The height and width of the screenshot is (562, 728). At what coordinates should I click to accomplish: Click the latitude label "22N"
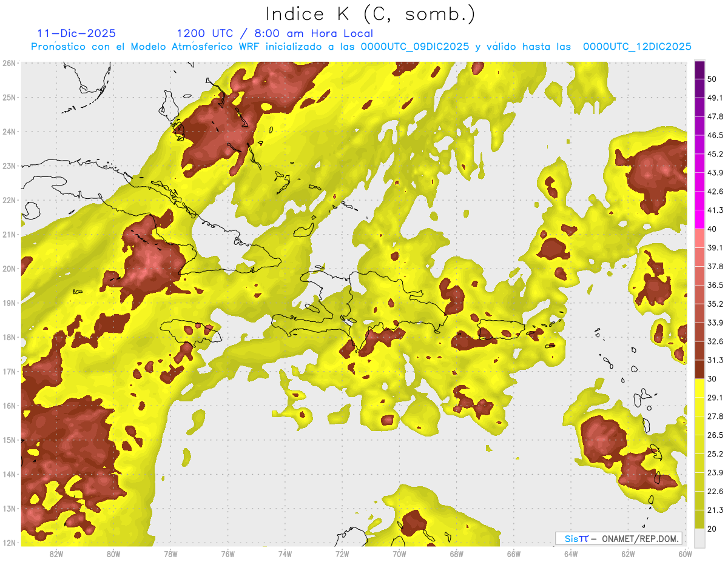[x=9, y=200]
